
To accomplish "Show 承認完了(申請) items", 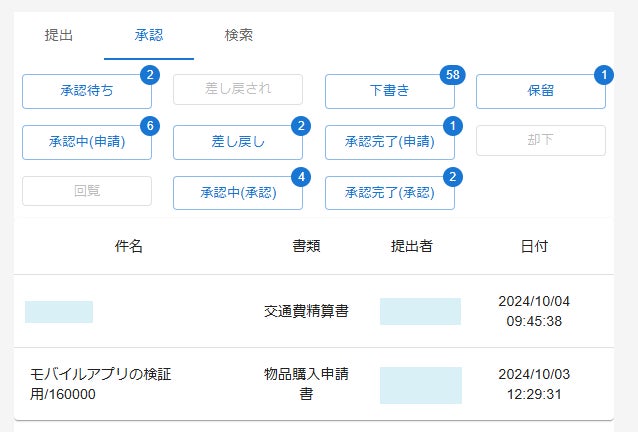I will point(389,142).
